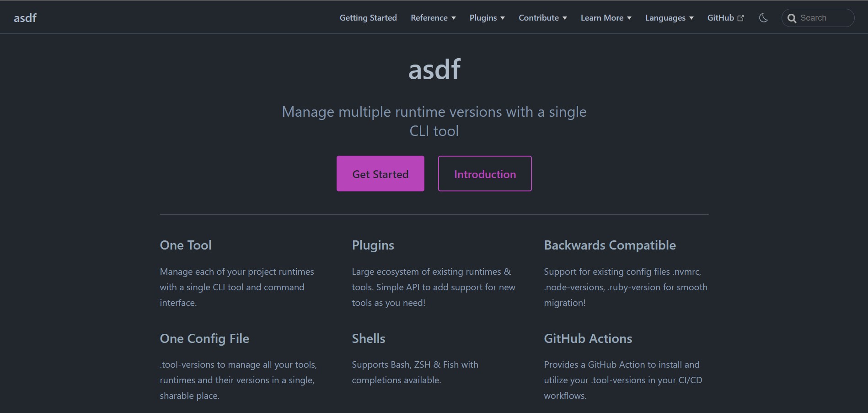Click the GitHub external link icon

coord(740,18)
